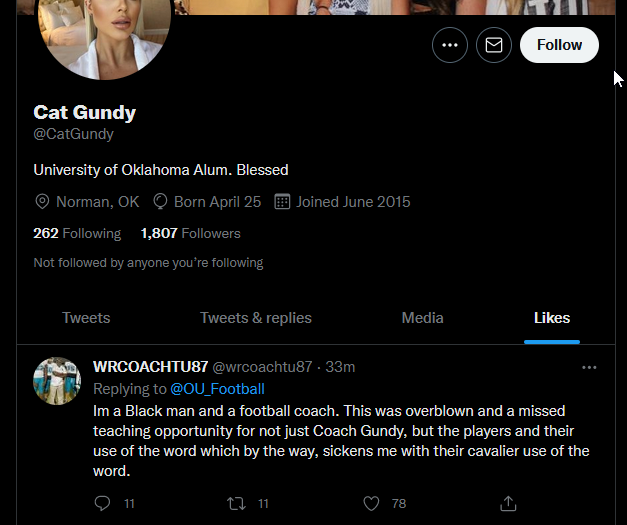627x525 pixels.
Task: Open the three-dot profile options menu
Action: tap(450, 45)
